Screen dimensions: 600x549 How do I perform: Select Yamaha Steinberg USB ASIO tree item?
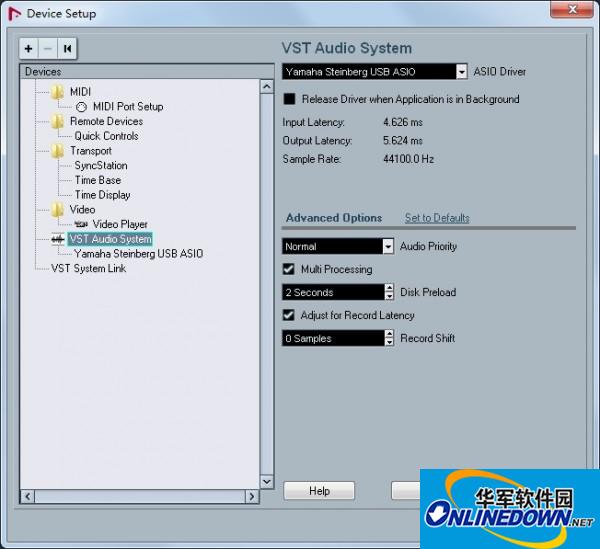point(139,254)
